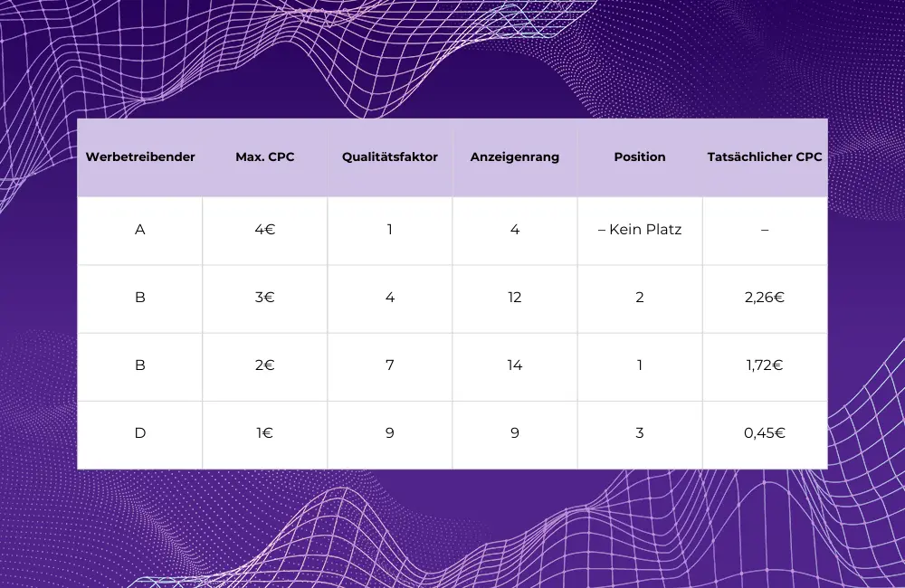905x588 pixels.
Task: Click the 2€ max CPC cell
Action: click(x=265, y=365)
